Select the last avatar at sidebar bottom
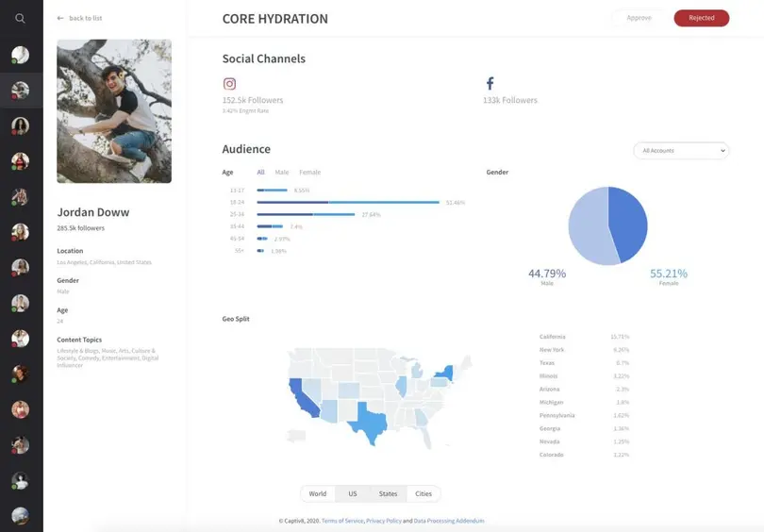Screen dimensions: 764x532 coord(20,516)
